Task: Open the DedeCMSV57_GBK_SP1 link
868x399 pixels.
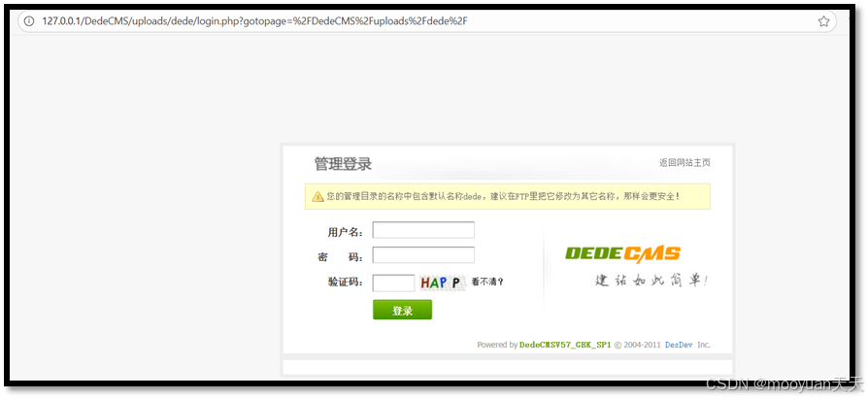Action: click(x=565, y=345)
